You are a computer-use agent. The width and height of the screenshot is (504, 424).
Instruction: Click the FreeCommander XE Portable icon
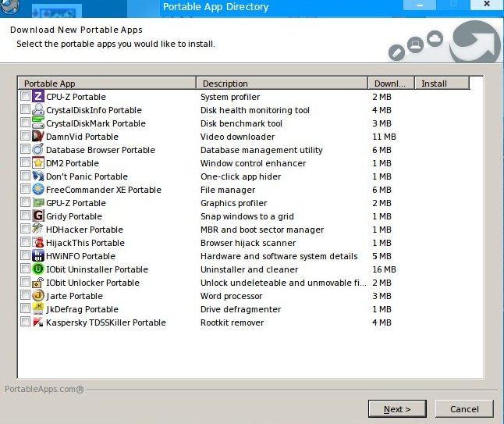coord(38,189)
